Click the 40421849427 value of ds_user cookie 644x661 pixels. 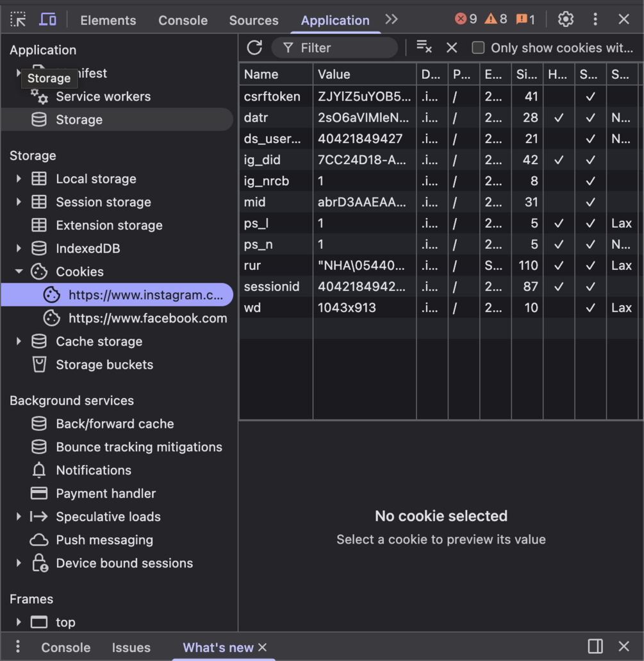(360, 138)
